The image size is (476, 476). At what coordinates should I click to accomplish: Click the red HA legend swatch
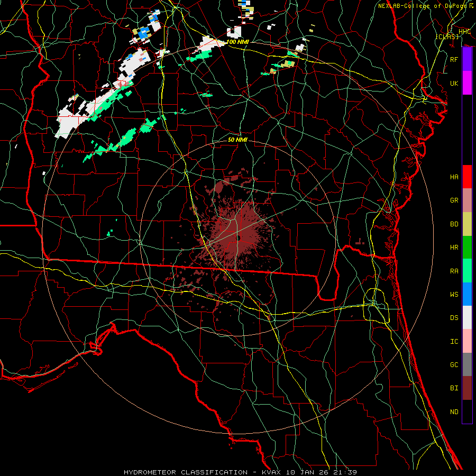(467, 177)
